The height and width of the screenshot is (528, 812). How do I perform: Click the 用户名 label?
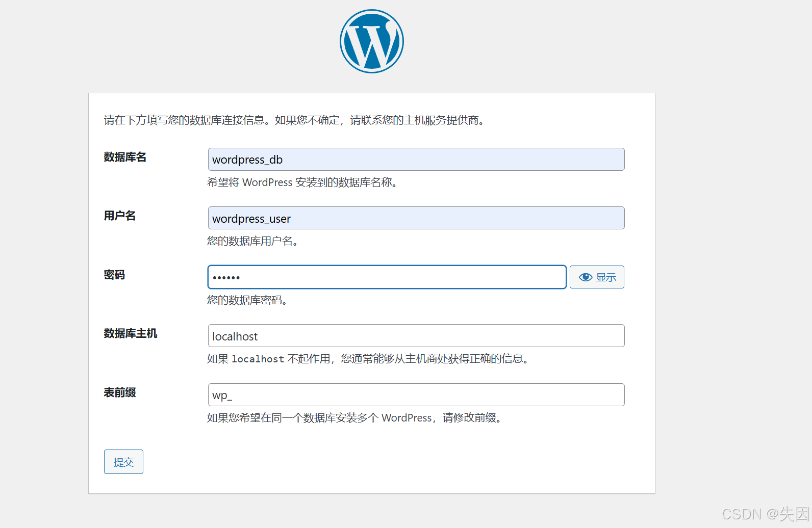pyautogui.click(x=120, y=216)
